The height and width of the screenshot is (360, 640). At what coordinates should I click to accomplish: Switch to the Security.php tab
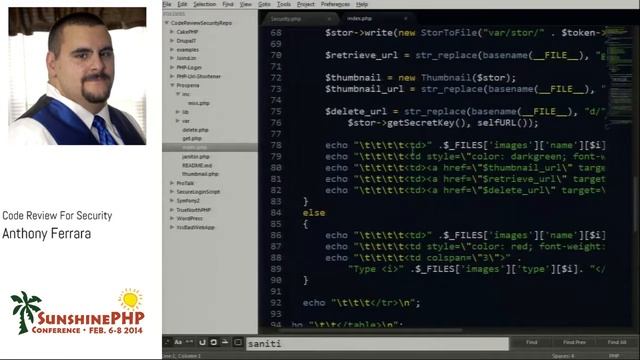pyautogui.click(x=300, y=19)
